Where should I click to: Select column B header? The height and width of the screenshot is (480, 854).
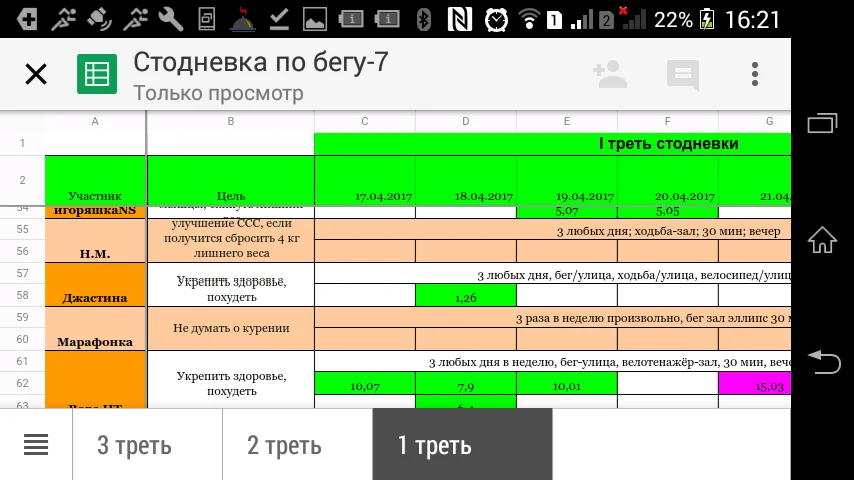pos(230,121)
